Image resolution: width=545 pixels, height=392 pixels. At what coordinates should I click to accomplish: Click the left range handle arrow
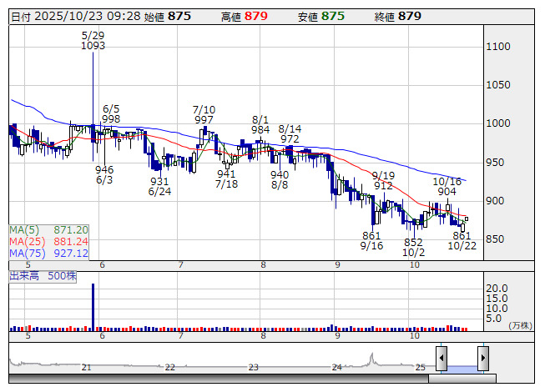(442, 357)
